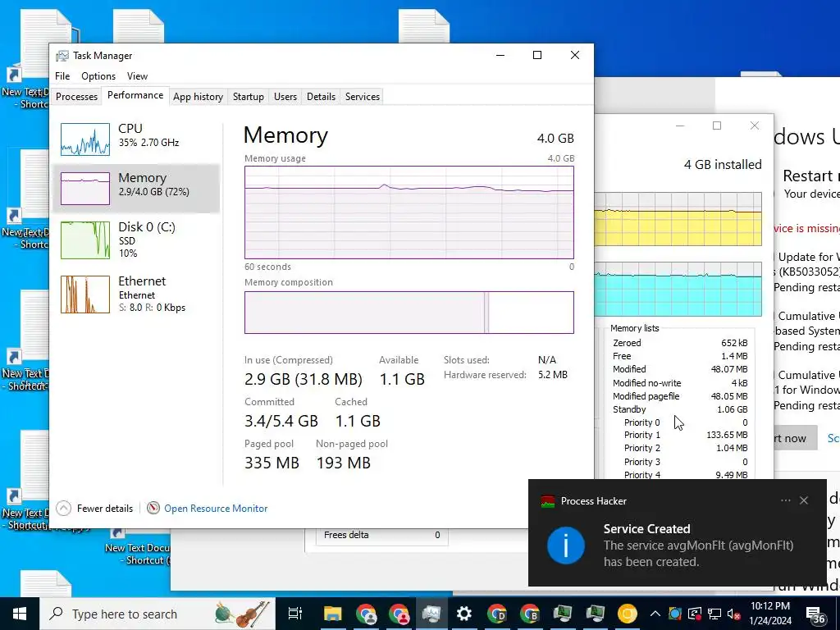
Task: Switch to the Startup tab
Action: 248,97
